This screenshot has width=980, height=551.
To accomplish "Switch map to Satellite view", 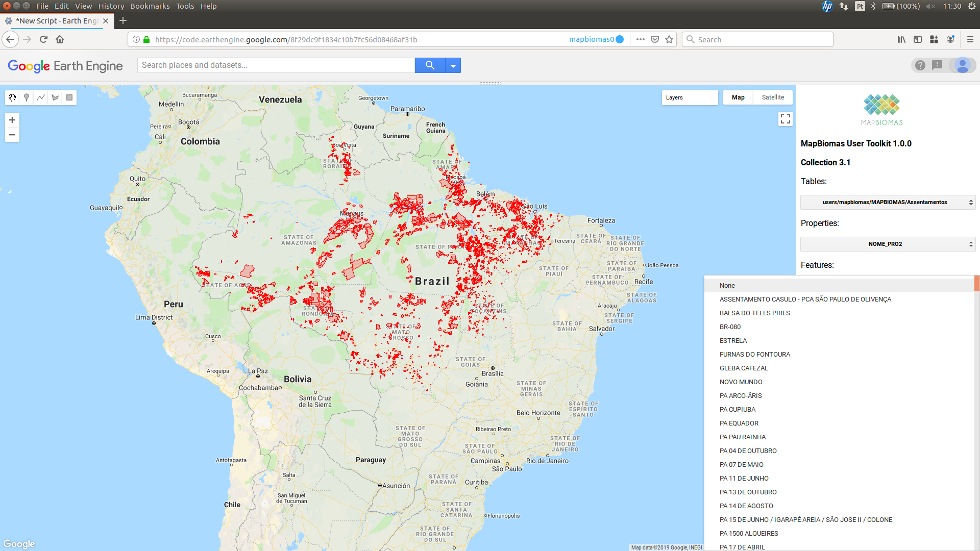I will click(773, 97).
